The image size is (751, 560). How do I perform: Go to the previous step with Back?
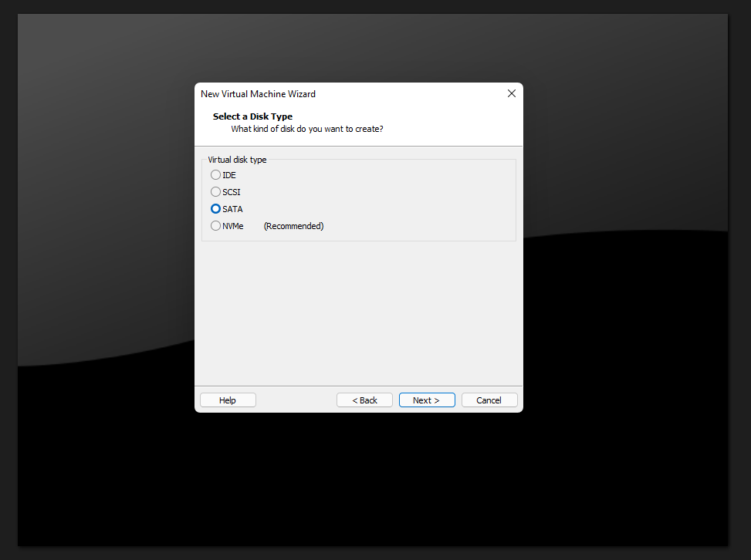coord(364,400)
